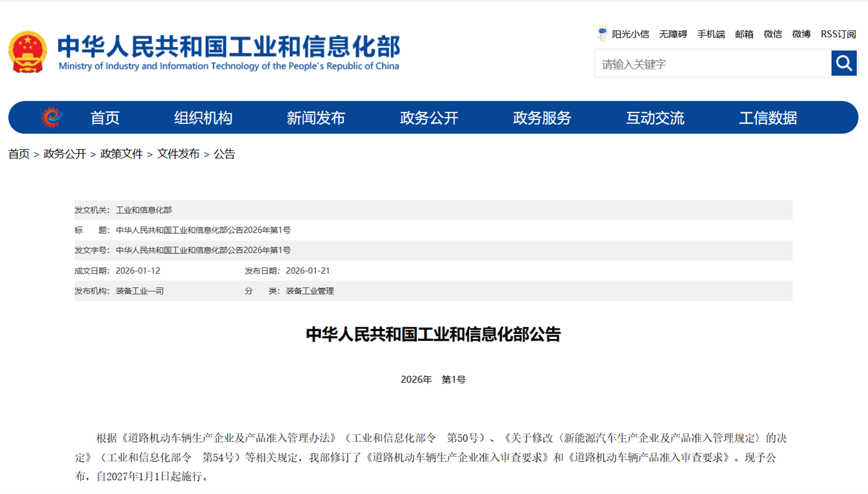Click 文件发布 in the breadcrumb trail
This screenshot has width=868, height=494.
(x=178, y=154)
